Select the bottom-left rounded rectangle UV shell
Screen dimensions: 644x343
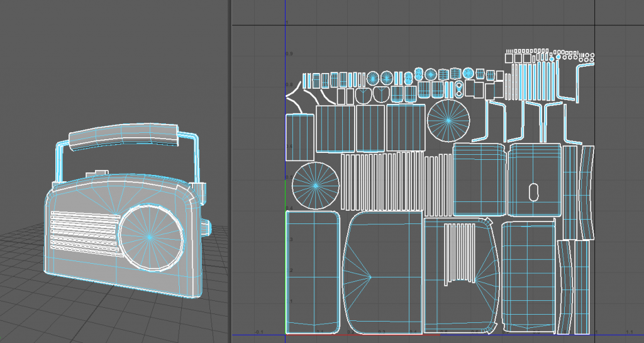tap(313, 272)
